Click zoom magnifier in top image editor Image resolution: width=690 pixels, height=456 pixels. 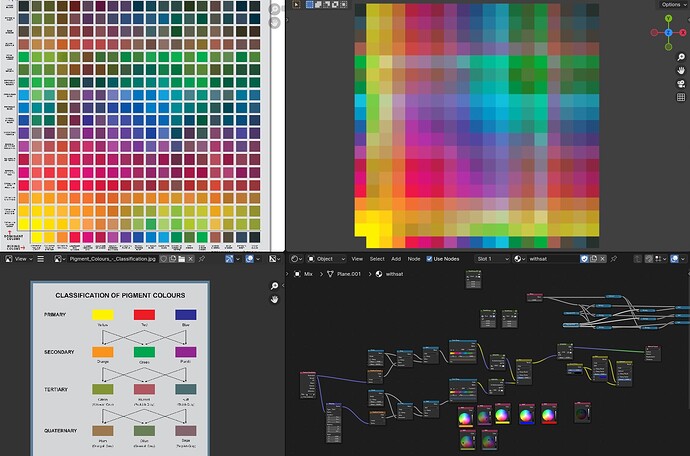[x=274, y=9]
